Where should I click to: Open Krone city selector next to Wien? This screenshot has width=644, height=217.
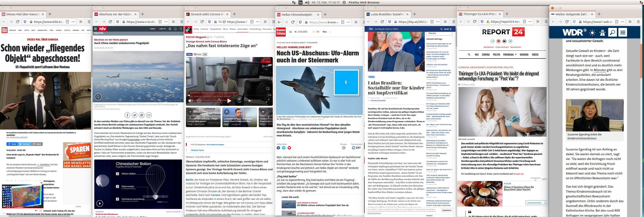pos(330,32)
